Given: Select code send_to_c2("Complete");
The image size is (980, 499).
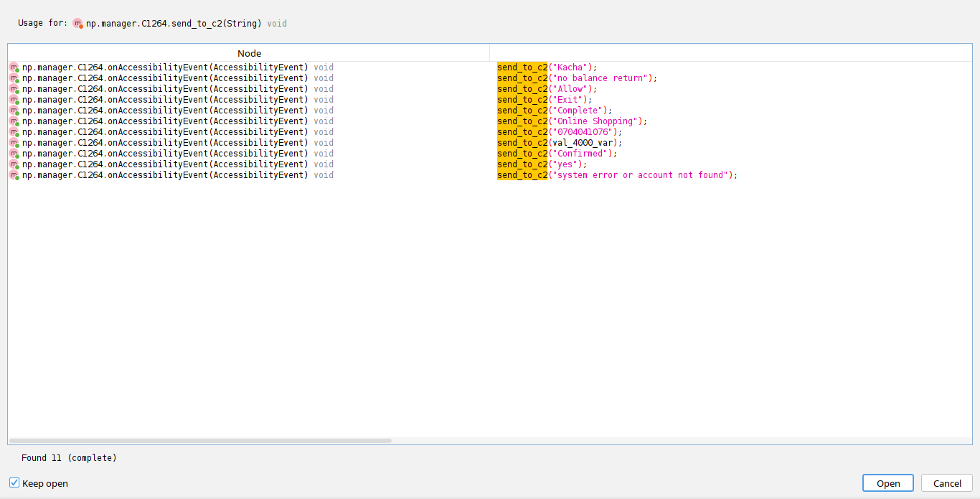Looking at the screenshot, I should (x=555, y=111).
